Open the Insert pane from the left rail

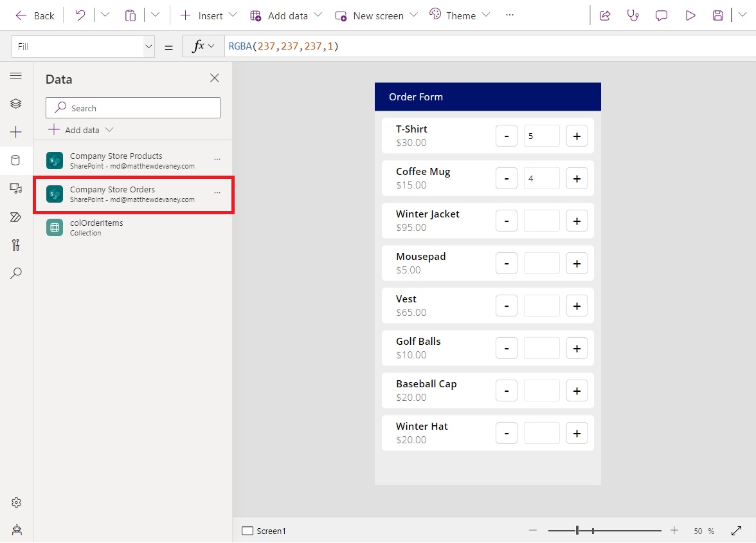click(x=16, y=131)
